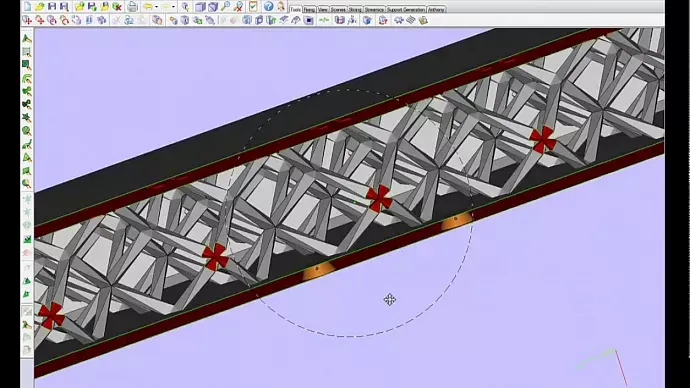The image size is (690, 388).
Task: Switch to the Tools tab
Action: [296, 9]
